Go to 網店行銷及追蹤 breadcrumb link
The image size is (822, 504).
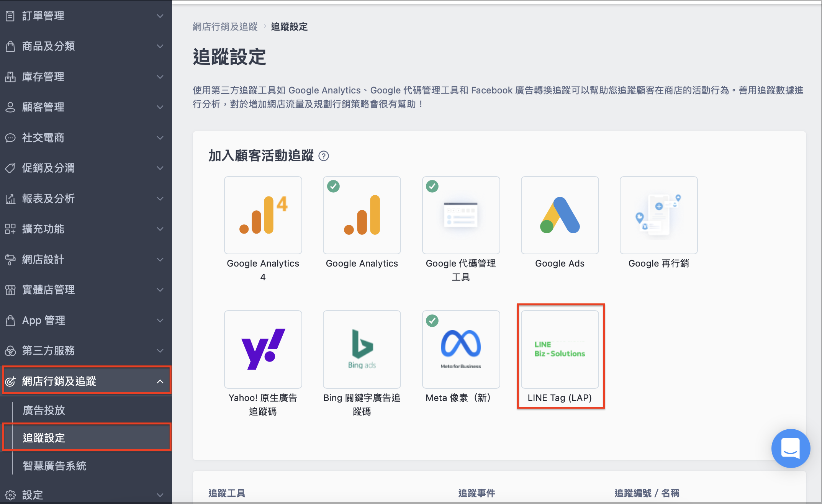pyautogui.click(x=225, y=27)
